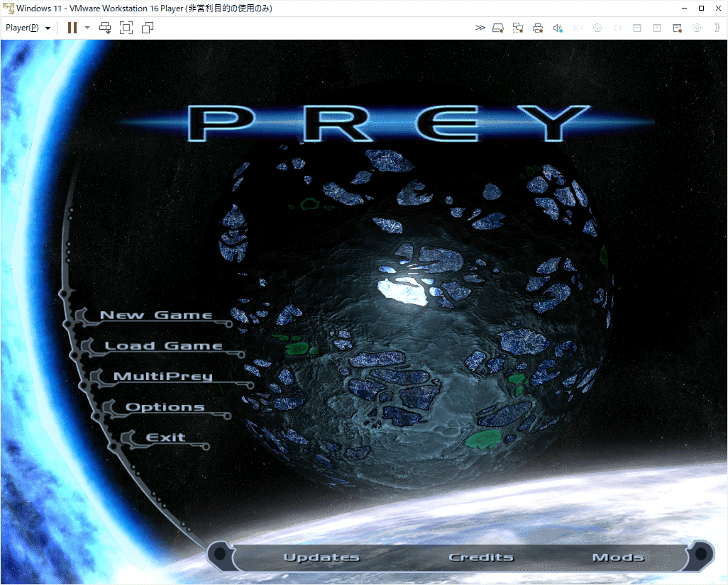Send Ctrl+Alt+Del to the virtual machine

pyautogui.click(x=106, y=28)
